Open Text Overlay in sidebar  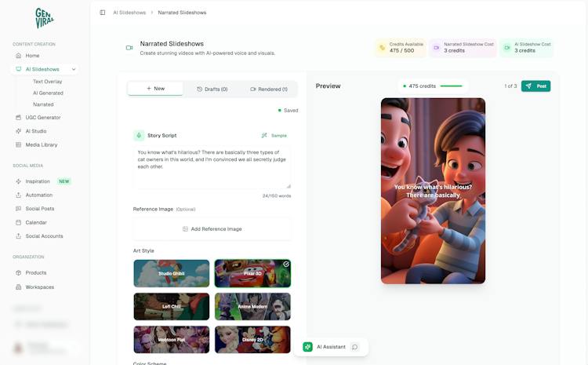coord(47,81)
